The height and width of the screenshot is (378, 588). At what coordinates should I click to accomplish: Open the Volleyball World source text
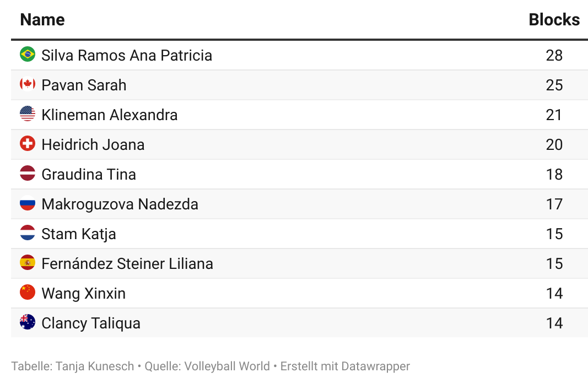(x=227, y=366)
